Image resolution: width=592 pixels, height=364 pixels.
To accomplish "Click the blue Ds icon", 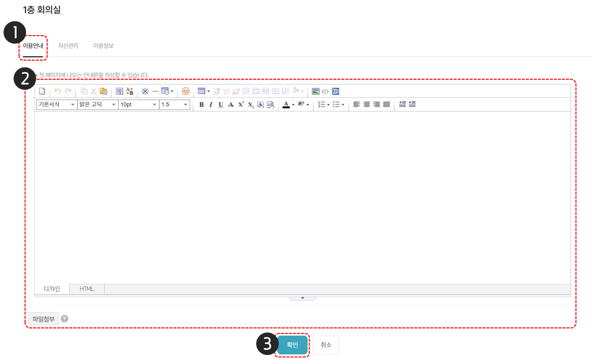I will pyautogui.click(x=336, y=91).
